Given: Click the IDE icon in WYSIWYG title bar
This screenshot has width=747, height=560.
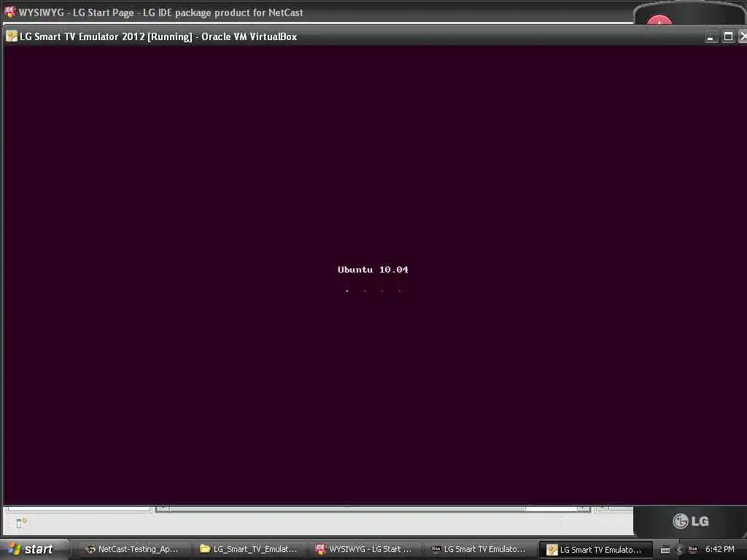Looking at the screenshot, I should click(9, 12).
